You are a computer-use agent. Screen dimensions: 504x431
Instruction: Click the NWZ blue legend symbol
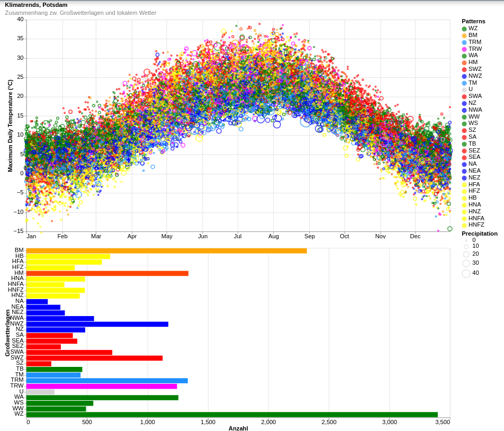click(x=464, y=76)
